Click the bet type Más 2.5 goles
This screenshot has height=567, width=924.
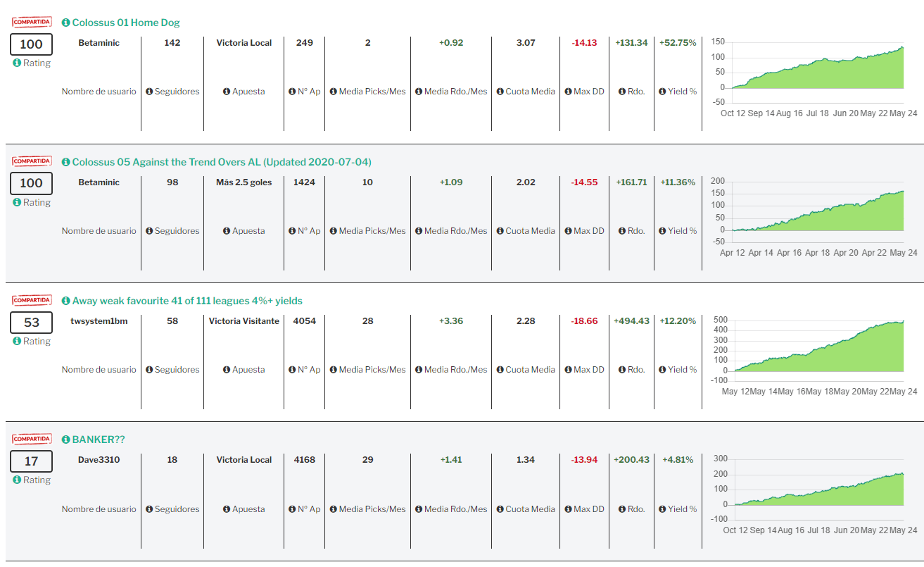(x=244, y=182)
